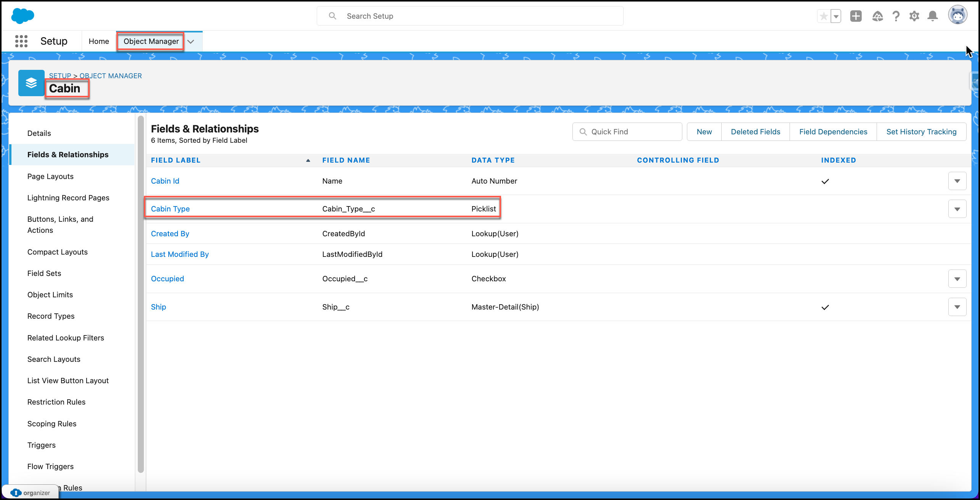Open the Ship field link
This screenshot has height=500, width=980.
point(158,307)
